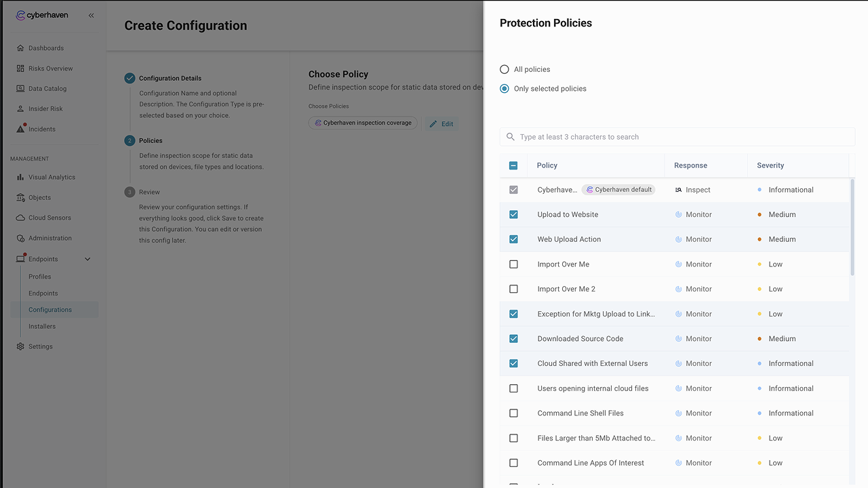Click the Cyberhaven inspection coverage chip
This screenshot has height=488, width=868.
point(363,123)
